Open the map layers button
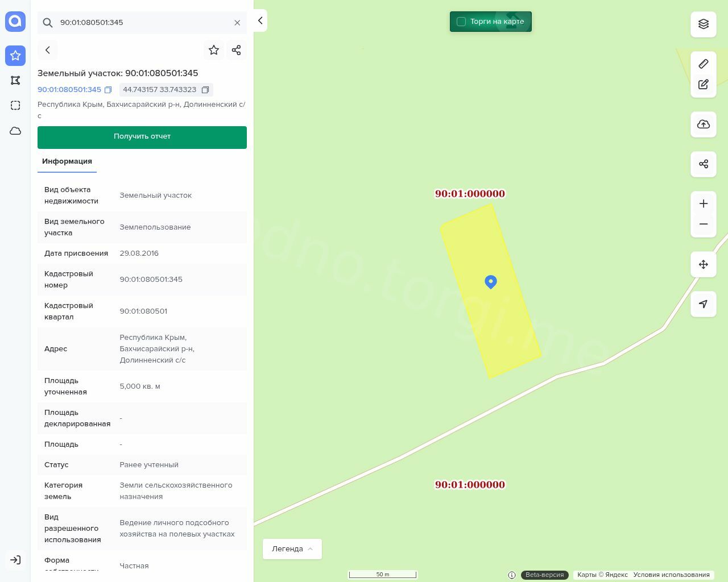Image resolution: width=728 pixels, height=582 pixels. tap(704, 24)
